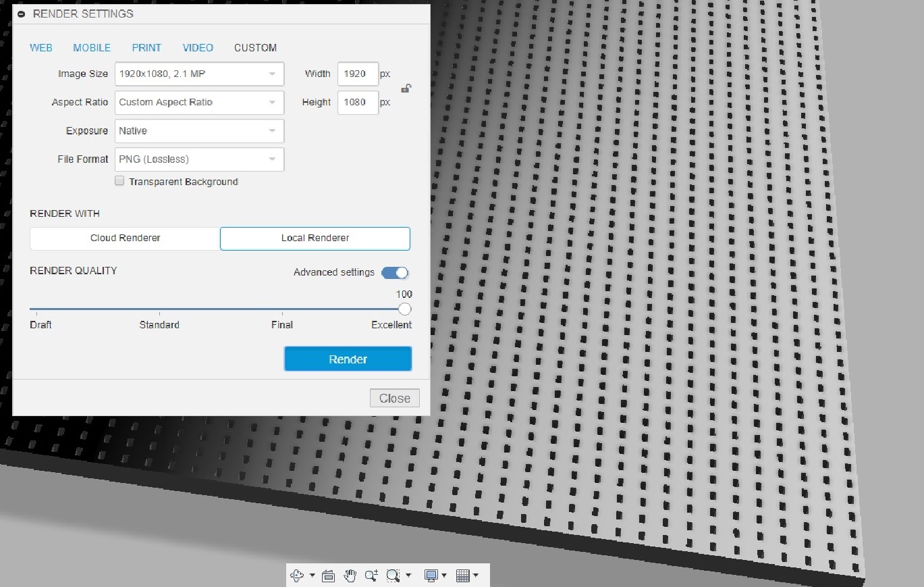Open the Image Size dropdown

click(x=199, y=74)
